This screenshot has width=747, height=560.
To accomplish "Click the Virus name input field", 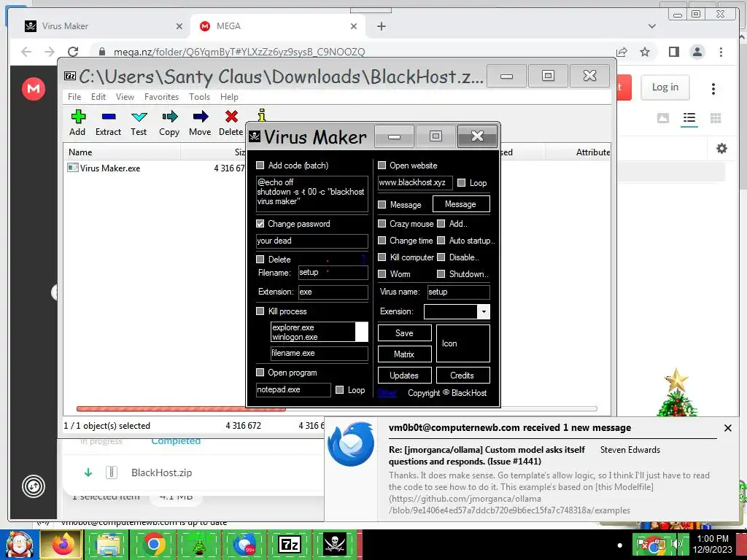I will point(458,292).
